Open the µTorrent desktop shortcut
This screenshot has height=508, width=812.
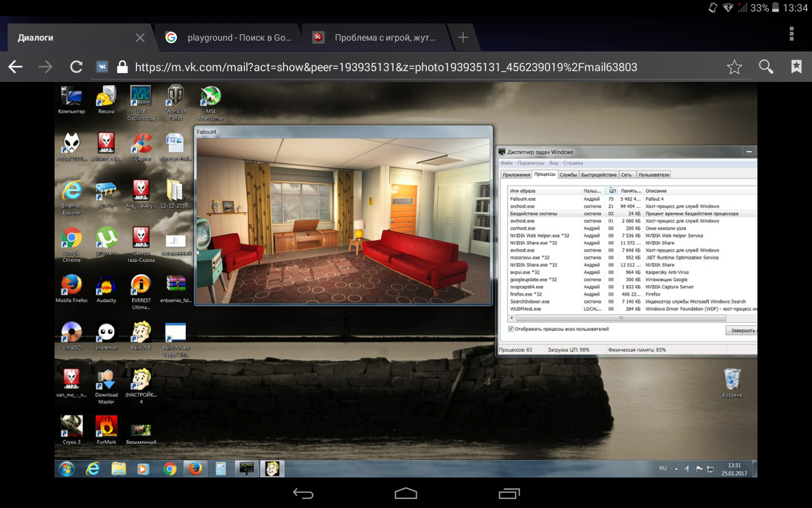[x=106, y=241]
